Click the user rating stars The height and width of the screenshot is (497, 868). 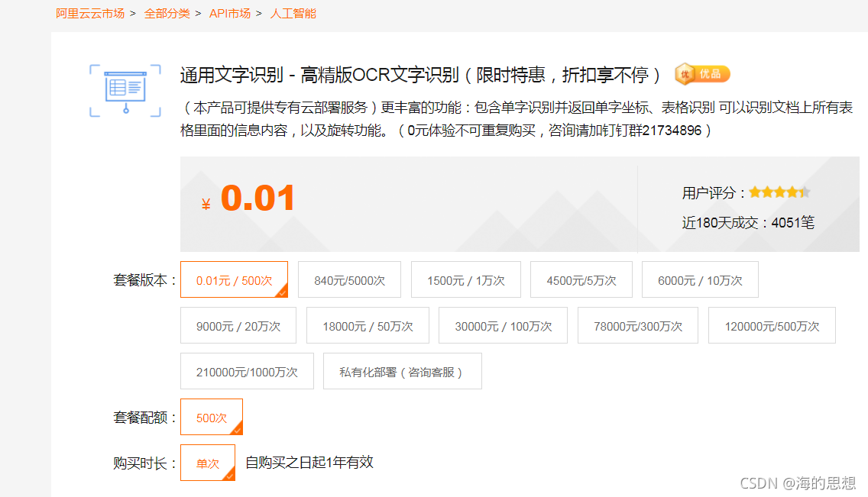tap(779, 192)
